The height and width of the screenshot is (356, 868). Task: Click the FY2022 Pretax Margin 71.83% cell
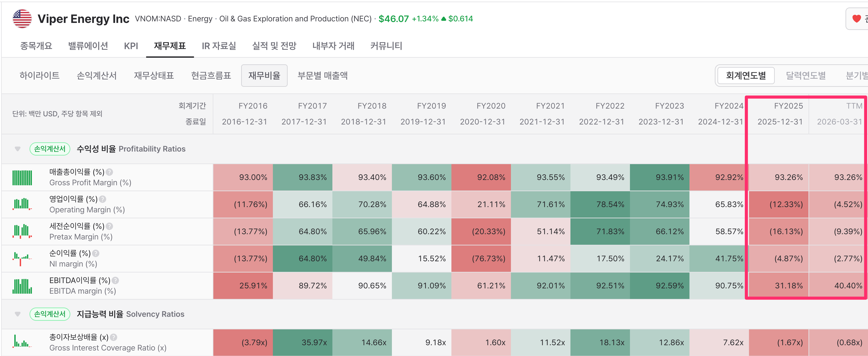[600, 231]
